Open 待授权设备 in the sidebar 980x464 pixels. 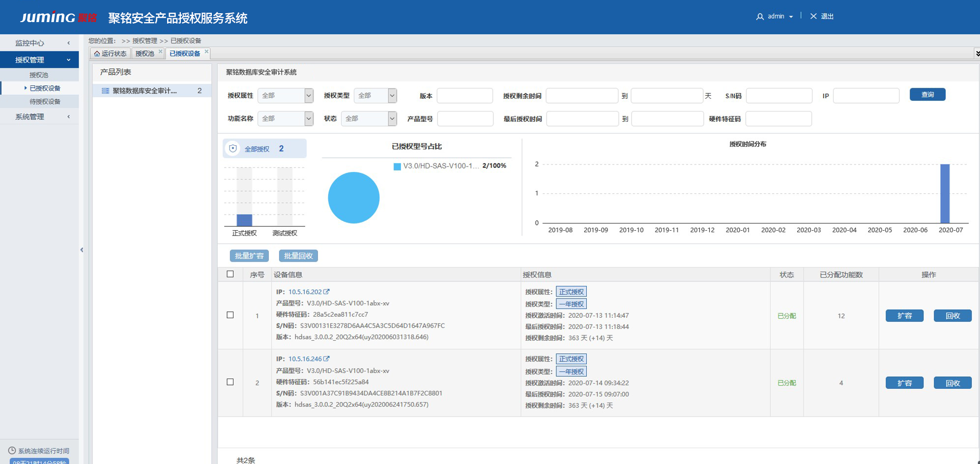pos(39,101)
